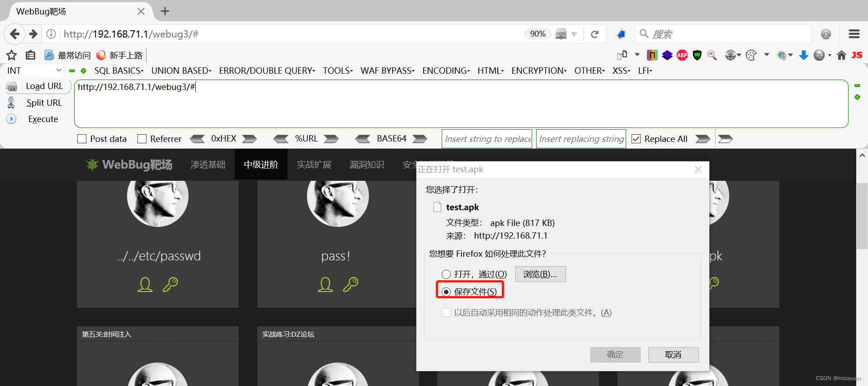Click the user icon under pass! card
This screenshot has width=868, height=386.
(325, 284)
